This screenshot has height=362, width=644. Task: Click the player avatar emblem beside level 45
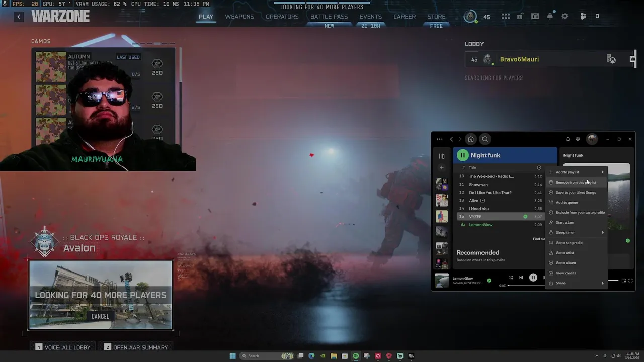tap(470, 16)
